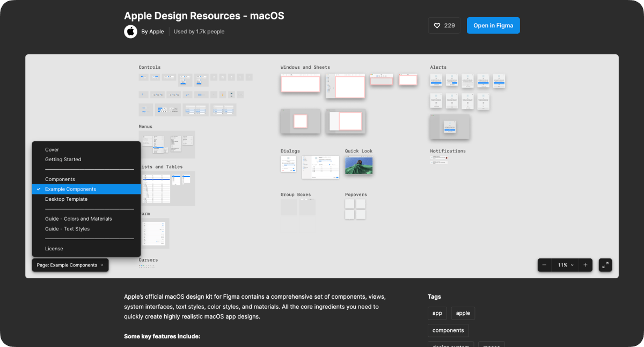This screenshot has height=347, width=644.
Task: Click the Windows and Sheets label
Action: [305, 67]
